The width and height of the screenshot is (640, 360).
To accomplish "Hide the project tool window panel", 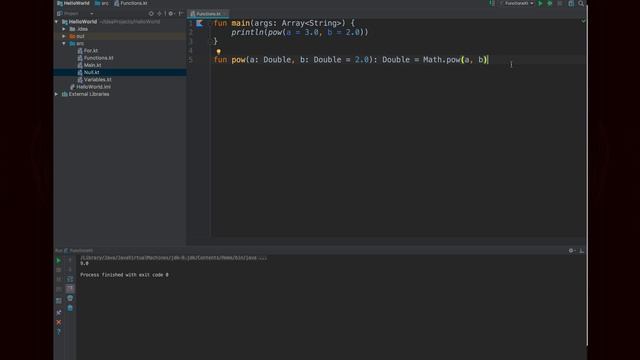I will pyautogui.click(x=181, y=13).
